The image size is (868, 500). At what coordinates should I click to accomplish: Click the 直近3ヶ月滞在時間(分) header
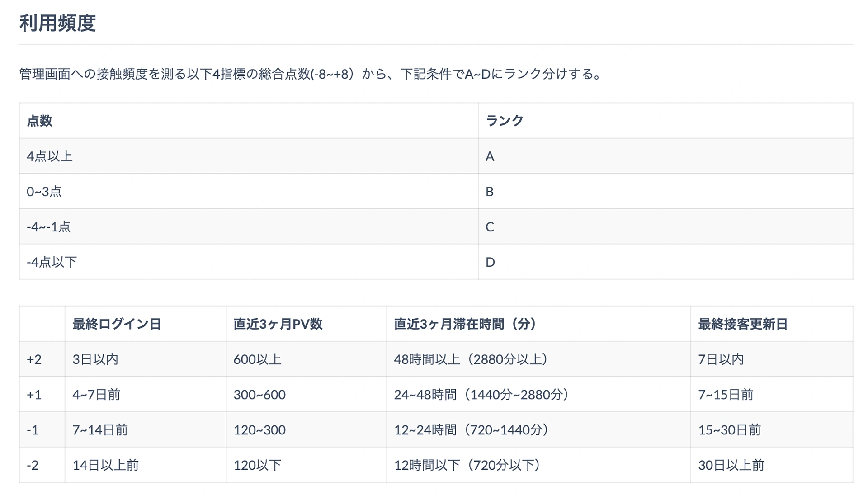click(538, 324)
